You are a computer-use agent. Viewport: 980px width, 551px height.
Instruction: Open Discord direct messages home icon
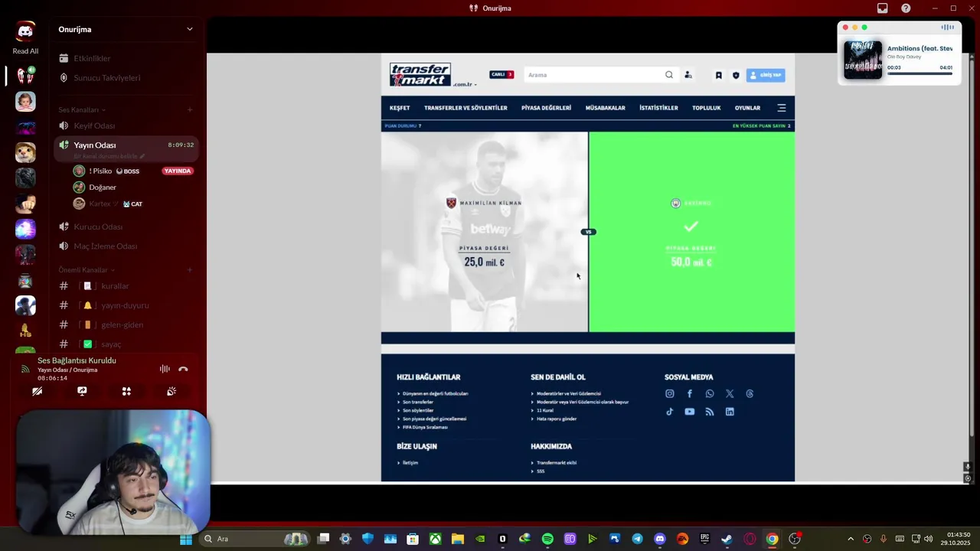tap(25, 31)
